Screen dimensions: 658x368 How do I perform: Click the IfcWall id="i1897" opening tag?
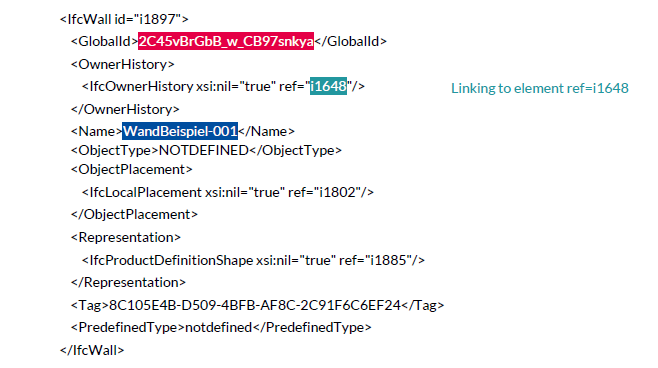point(124,19)
